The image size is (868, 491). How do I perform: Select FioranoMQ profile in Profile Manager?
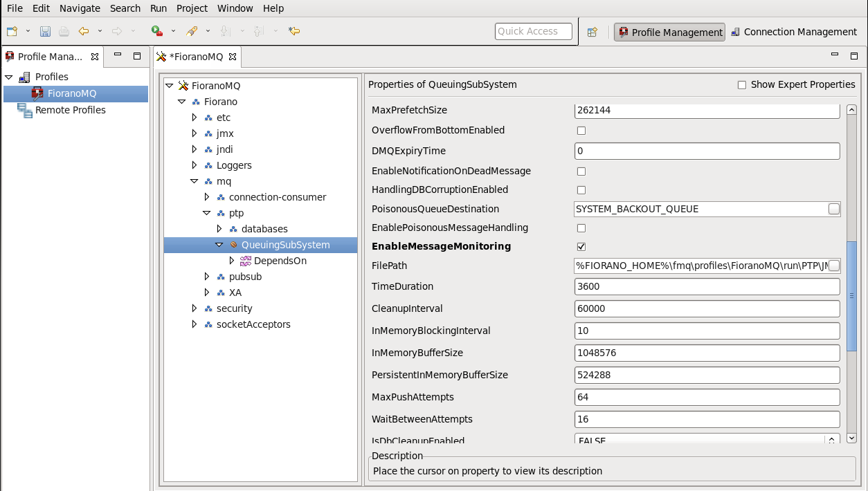75,93
